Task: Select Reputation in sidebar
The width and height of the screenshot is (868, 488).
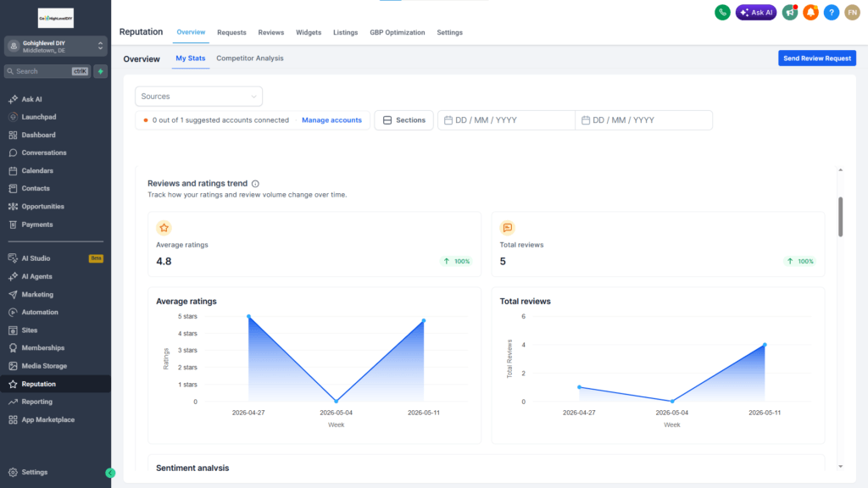Action: pos(55,384)
